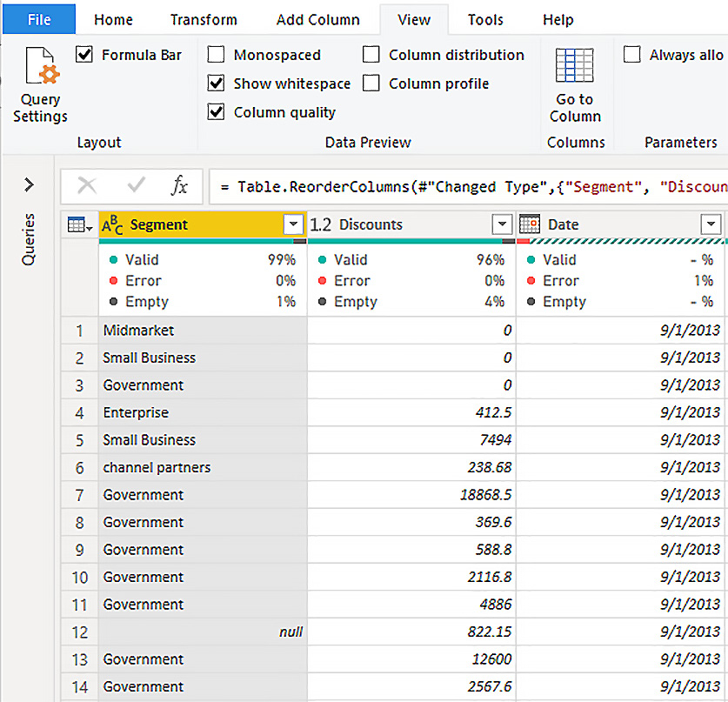Viewport: 728px width, 702px height.
Task: Click the Go to Column icon
Action: pos(574,67)
